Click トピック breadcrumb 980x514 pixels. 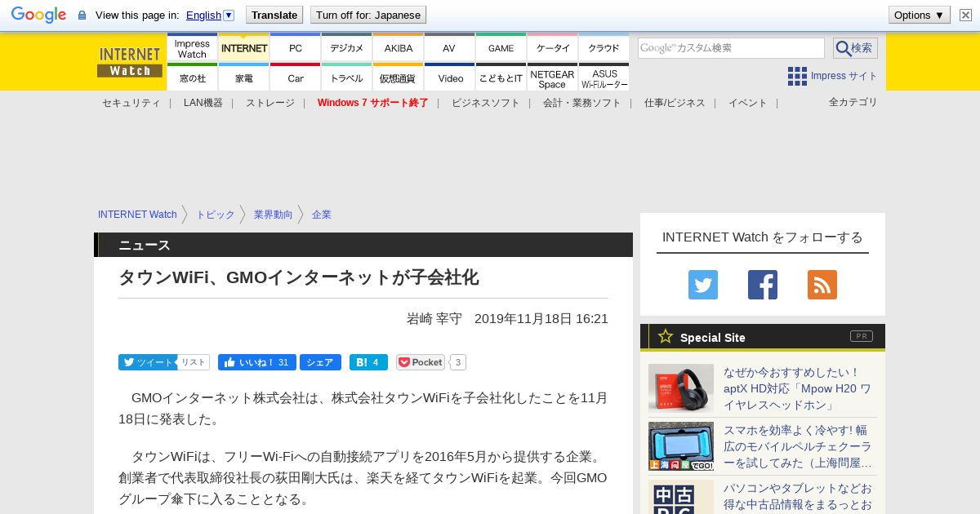216,215
